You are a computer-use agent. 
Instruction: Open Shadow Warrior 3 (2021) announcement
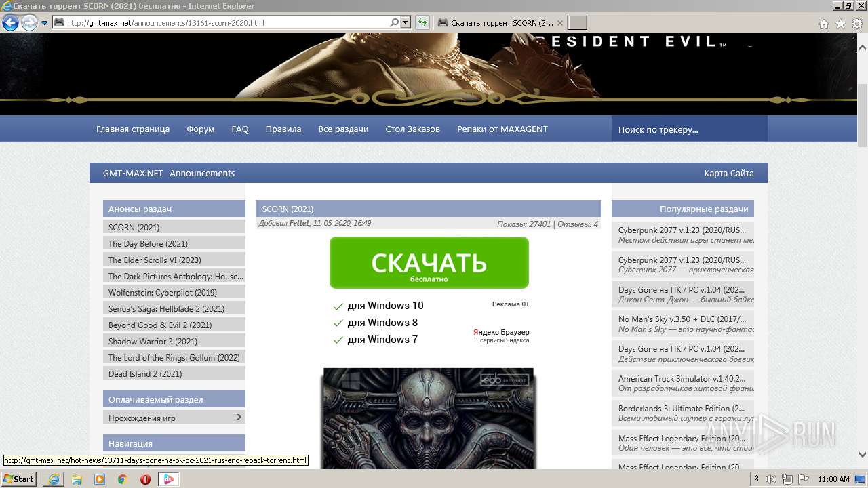tap(174, 341)
